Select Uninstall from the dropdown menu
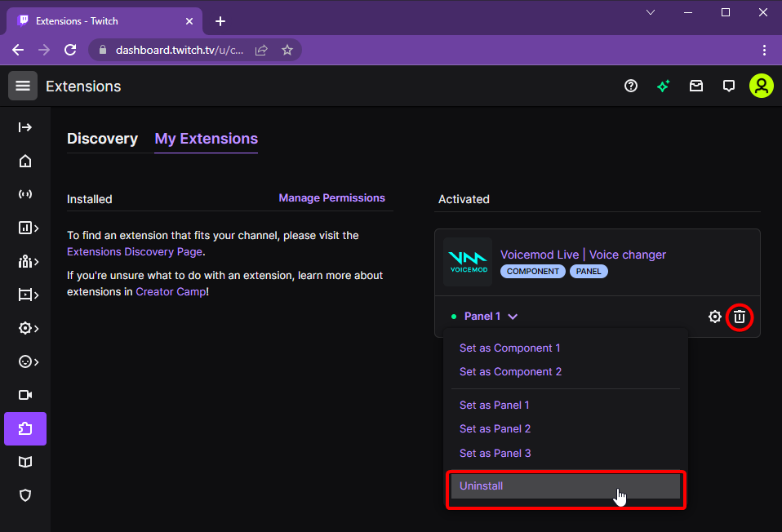 coord(566,486)
